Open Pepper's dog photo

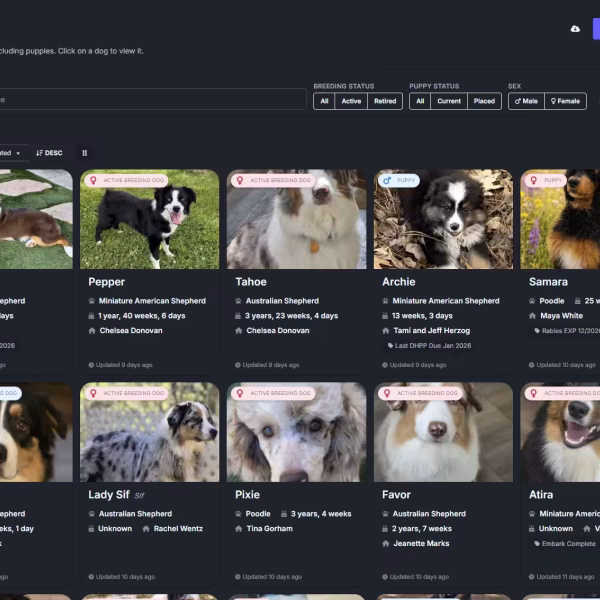[x=150, y=219]
